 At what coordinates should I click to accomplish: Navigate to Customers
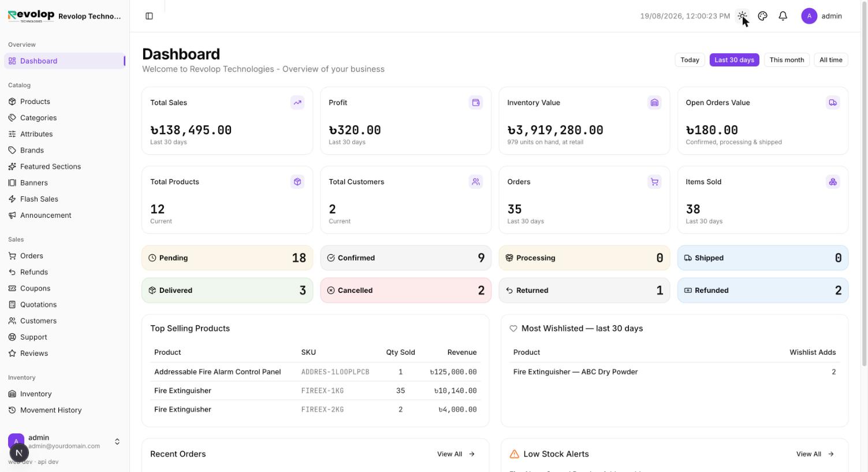point(65,321)
